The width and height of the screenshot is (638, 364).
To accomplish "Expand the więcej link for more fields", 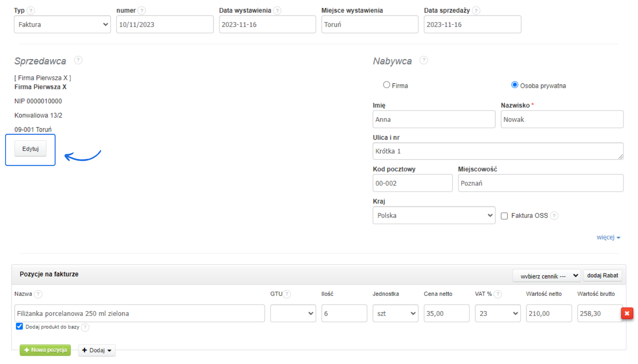I will (x=608, y=237).
